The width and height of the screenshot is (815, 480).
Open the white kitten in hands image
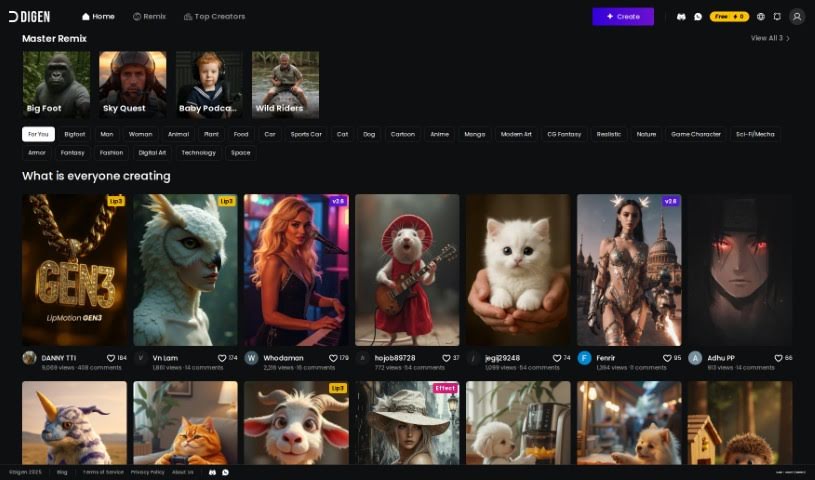pyautogui.click(x=518, y=270)
